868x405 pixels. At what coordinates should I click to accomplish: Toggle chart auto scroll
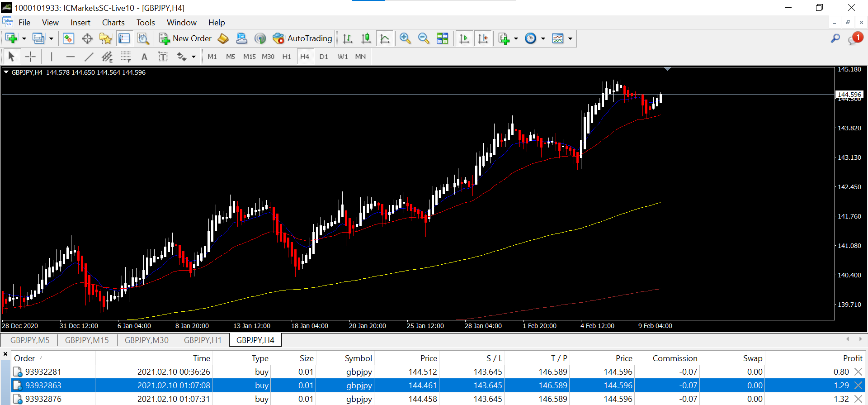[x=464, y=38]
